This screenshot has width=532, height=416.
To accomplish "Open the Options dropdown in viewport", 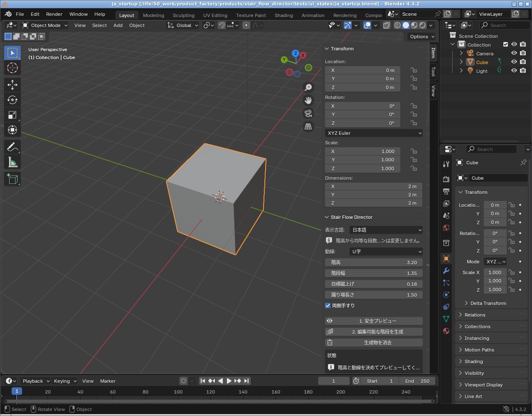I will [422, 36].
